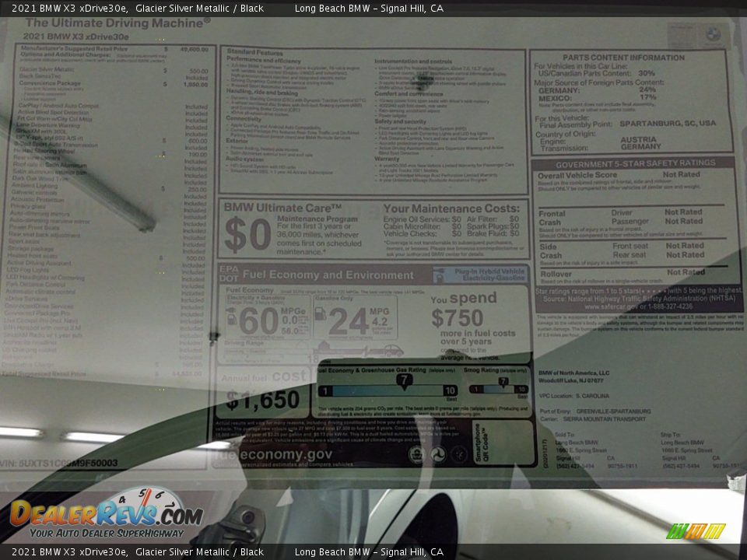Image resolution: width=747 pixels, height=560 pixels.
Task: Click the 'Side Crash' label
Action: (551, 251)
